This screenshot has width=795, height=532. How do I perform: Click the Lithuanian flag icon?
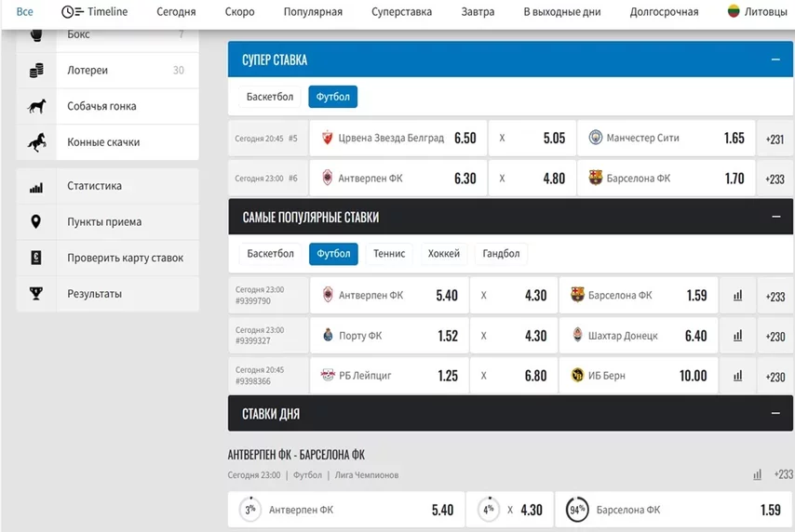click(734, 11)
